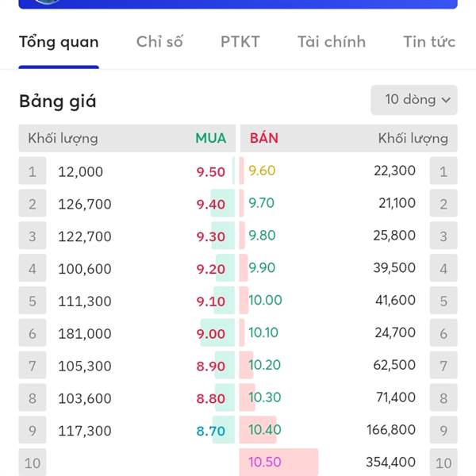Open the Tài chính tab
Screen dimensions: 476x476
click(332, 41)
